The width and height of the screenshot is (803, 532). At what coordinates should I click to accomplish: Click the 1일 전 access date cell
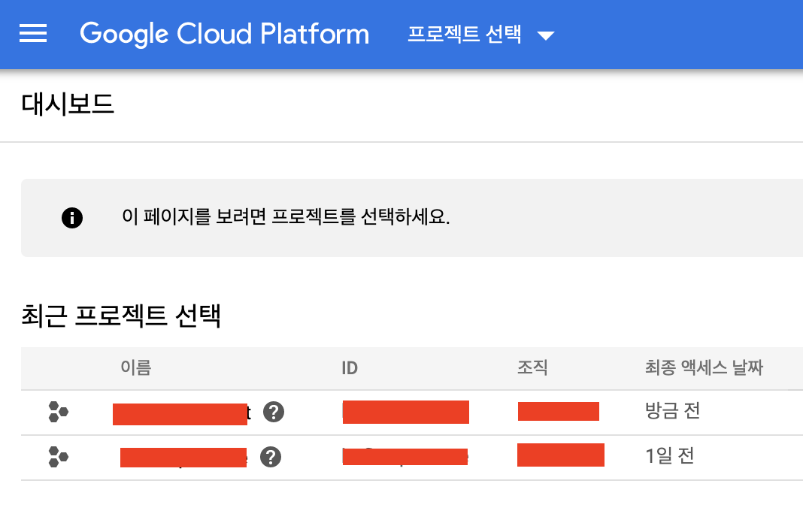pyautogui.click(x=669, y=455)
